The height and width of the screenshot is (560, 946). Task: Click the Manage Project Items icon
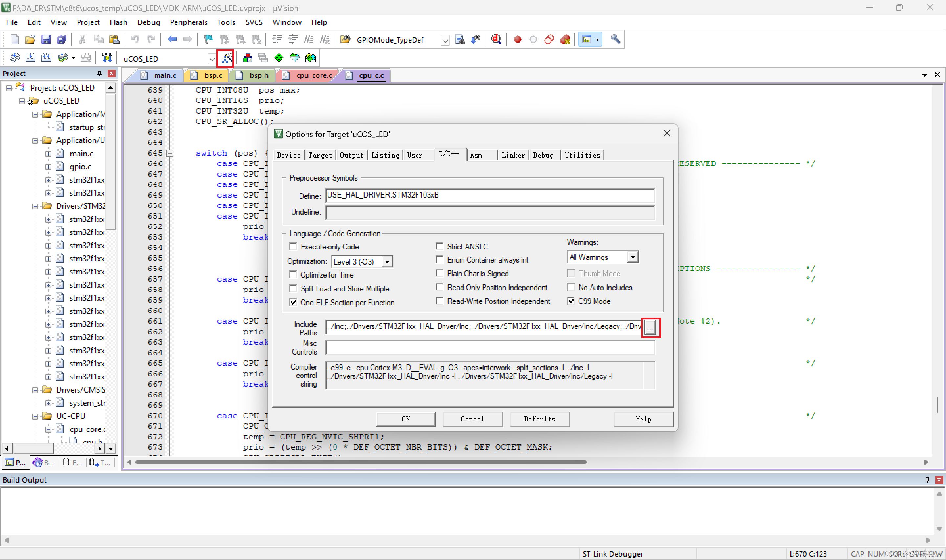point(248,58)
